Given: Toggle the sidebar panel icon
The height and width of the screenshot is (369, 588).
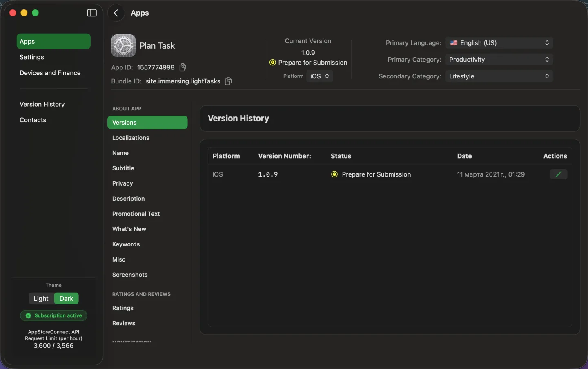Looking at the screenshot, I should point(92,13).
